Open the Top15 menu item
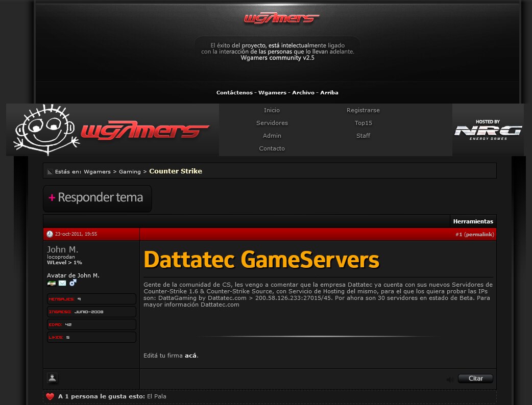 (364, 123)
